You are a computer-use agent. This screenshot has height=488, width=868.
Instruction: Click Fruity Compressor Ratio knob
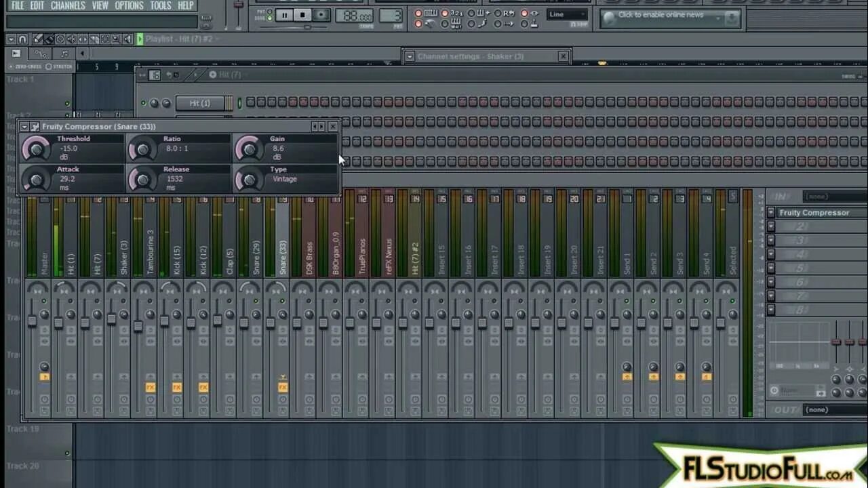point(142,148)
